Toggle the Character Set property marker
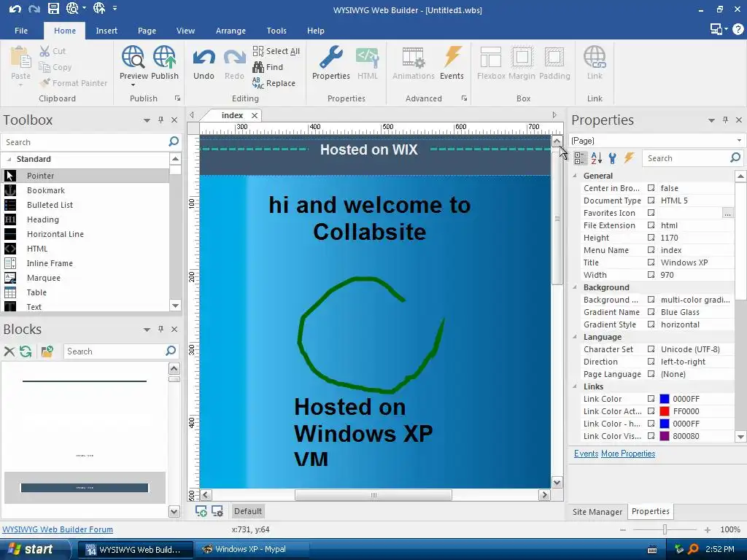 [x=651, y=349]
